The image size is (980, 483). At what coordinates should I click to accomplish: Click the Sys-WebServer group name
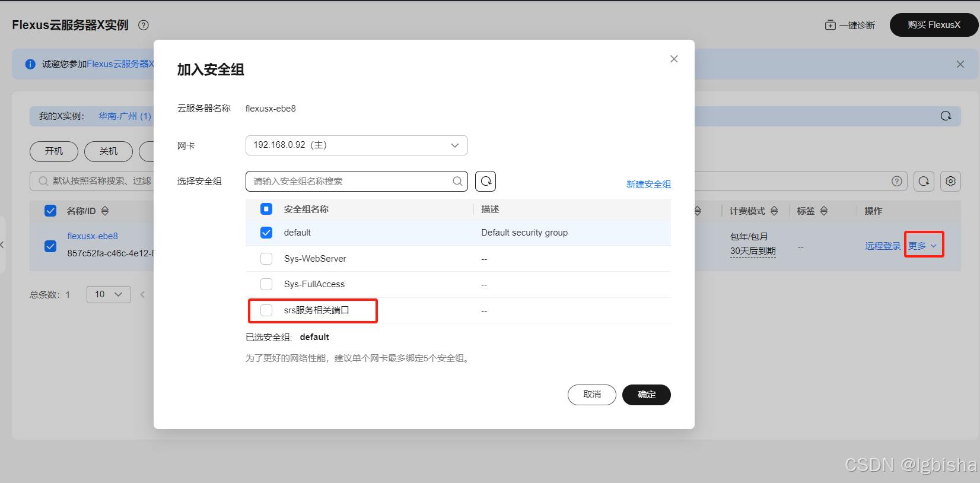click(315, 259)
